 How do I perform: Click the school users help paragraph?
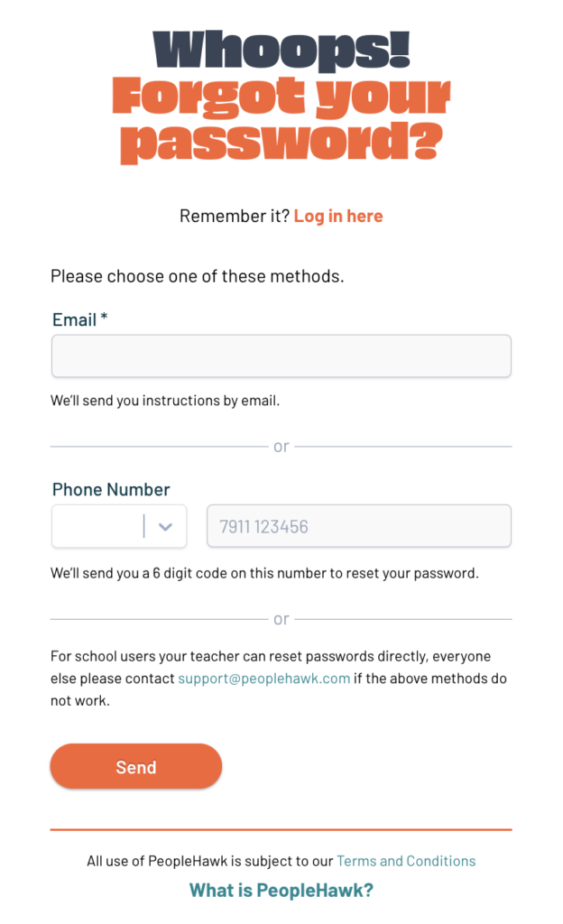coord(271,657)
